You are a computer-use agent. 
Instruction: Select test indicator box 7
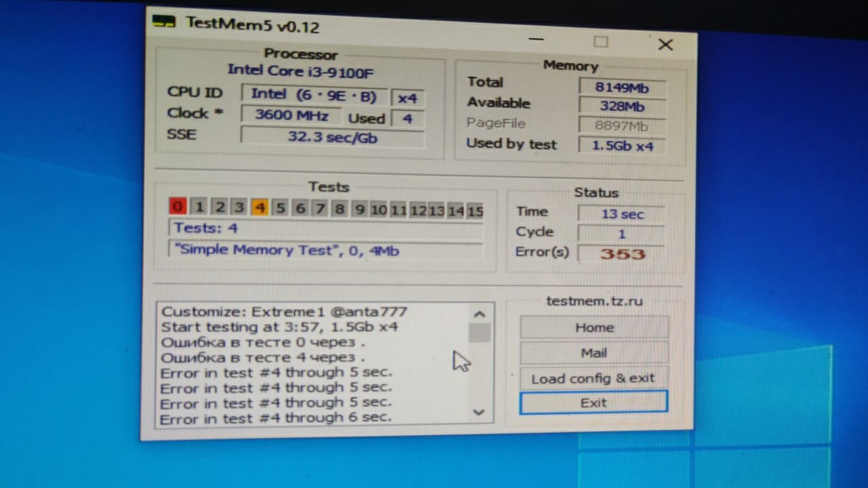coord(320,208)
